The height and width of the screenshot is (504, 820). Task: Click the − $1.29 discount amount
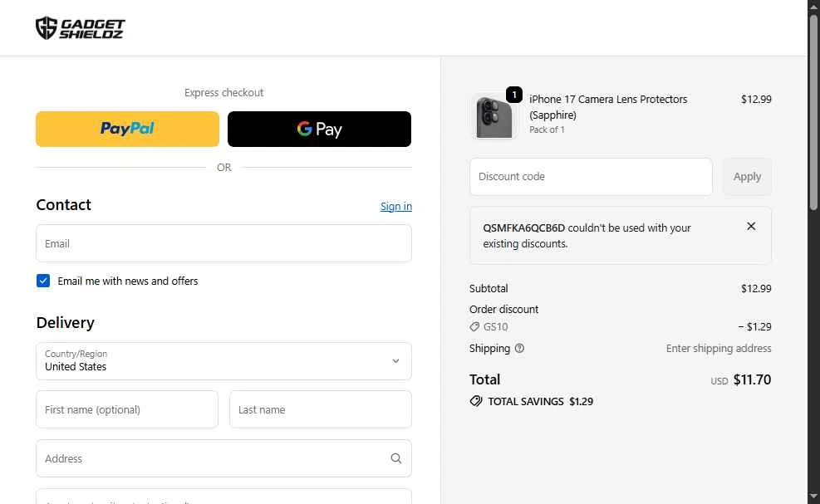[x=754, y=327]
